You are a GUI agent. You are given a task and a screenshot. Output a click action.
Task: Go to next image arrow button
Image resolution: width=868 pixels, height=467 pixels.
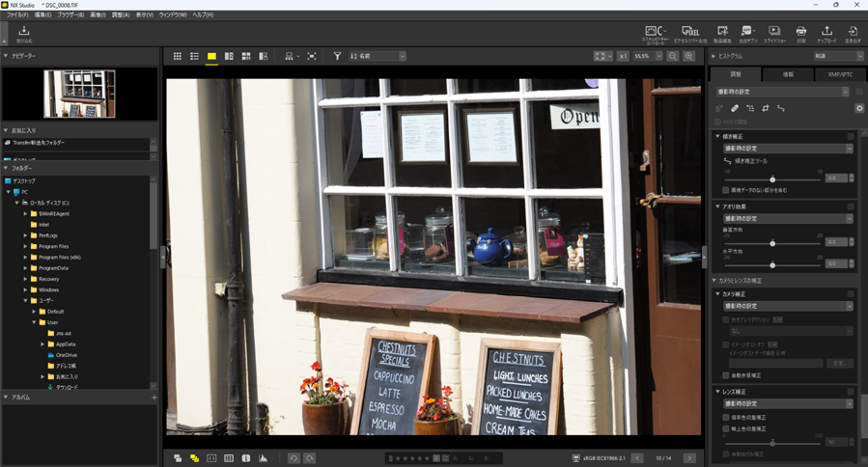(x=688, y=457)
